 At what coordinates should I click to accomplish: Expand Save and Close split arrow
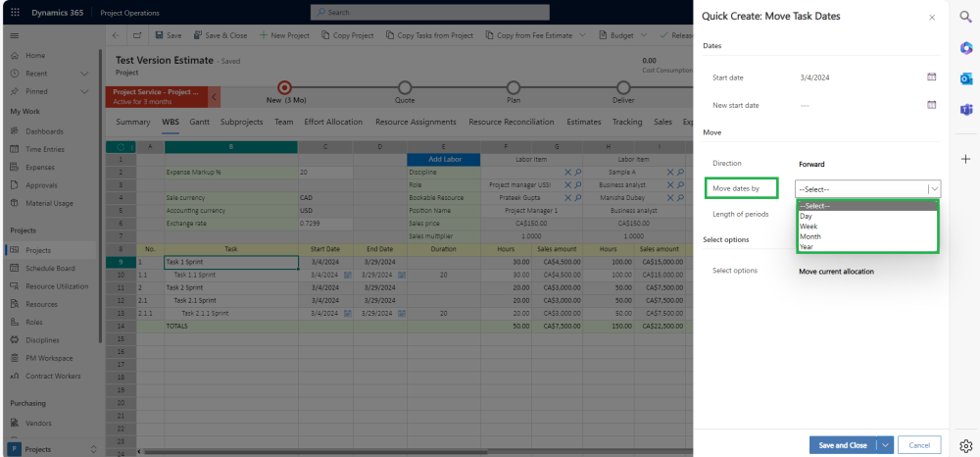pyautogui.click(x=884, y=445)
